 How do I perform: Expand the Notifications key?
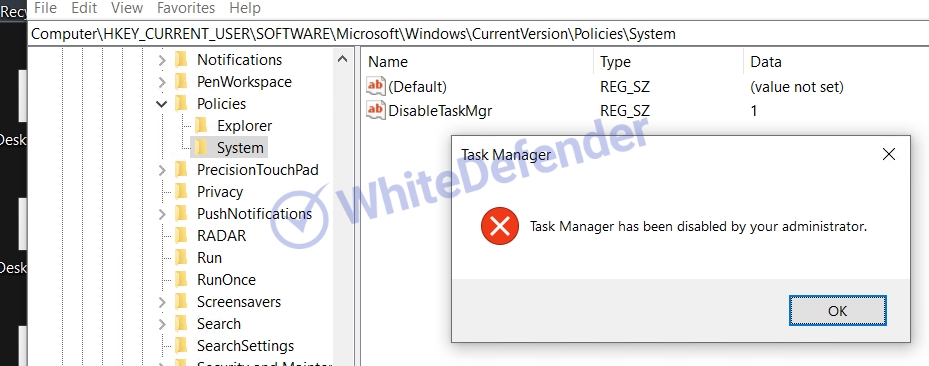point(161,60)
